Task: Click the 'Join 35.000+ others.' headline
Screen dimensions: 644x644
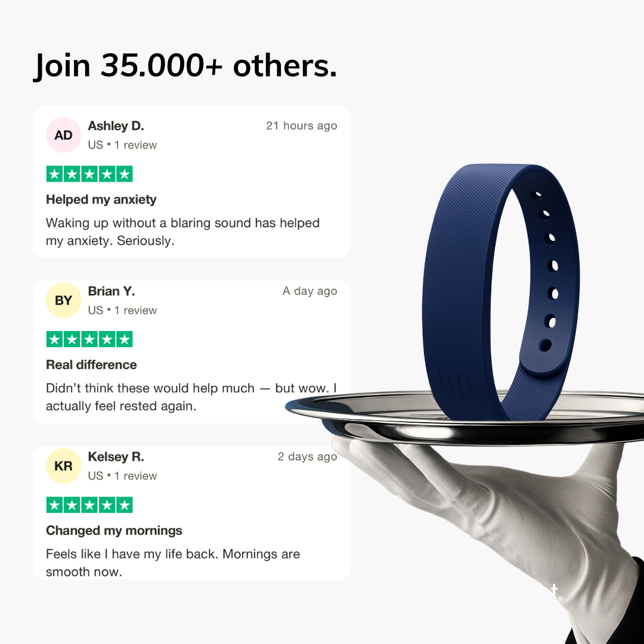Action: [x=185, y=66]
